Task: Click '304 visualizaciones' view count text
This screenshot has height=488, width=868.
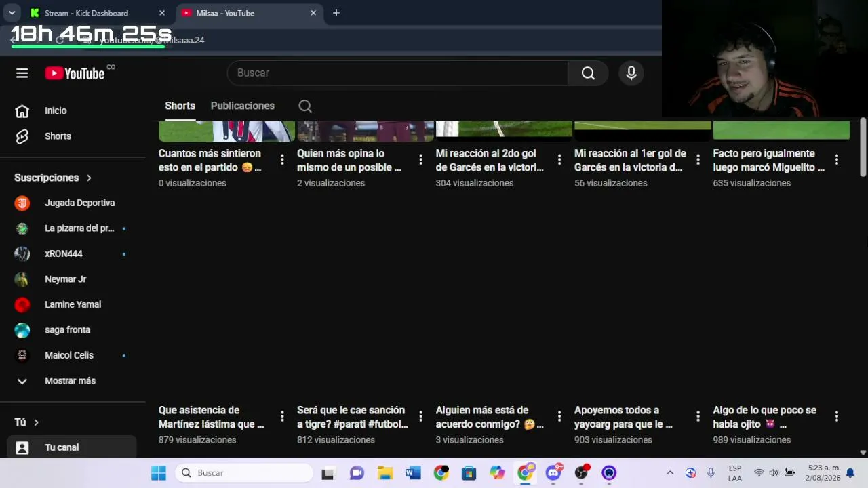Action: pos(475,183)
